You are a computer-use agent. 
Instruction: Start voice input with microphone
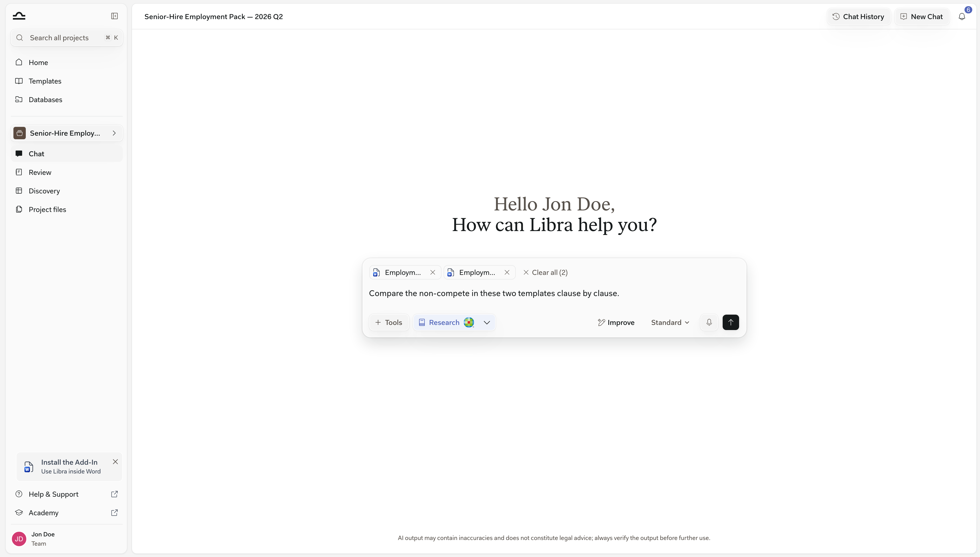(x=709, y=322)
